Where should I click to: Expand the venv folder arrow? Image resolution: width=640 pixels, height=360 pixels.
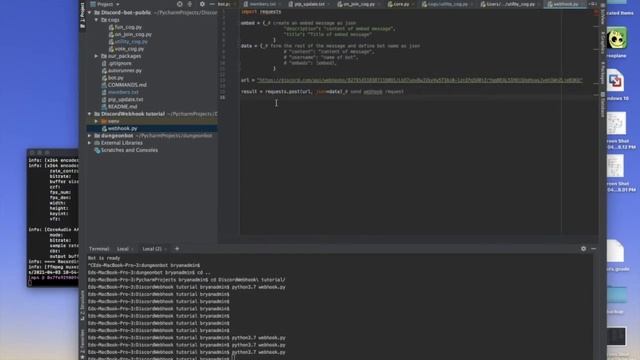[96, 121]
